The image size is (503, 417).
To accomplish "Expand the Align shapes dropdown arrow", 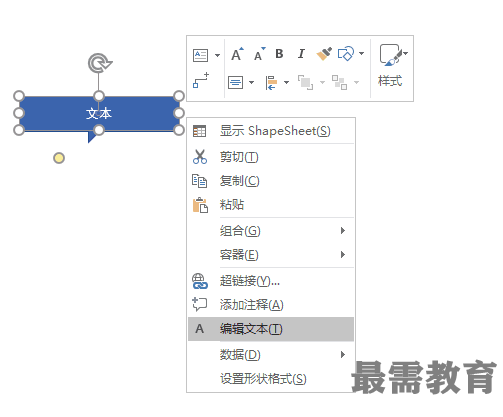I will tap(286, 82).
